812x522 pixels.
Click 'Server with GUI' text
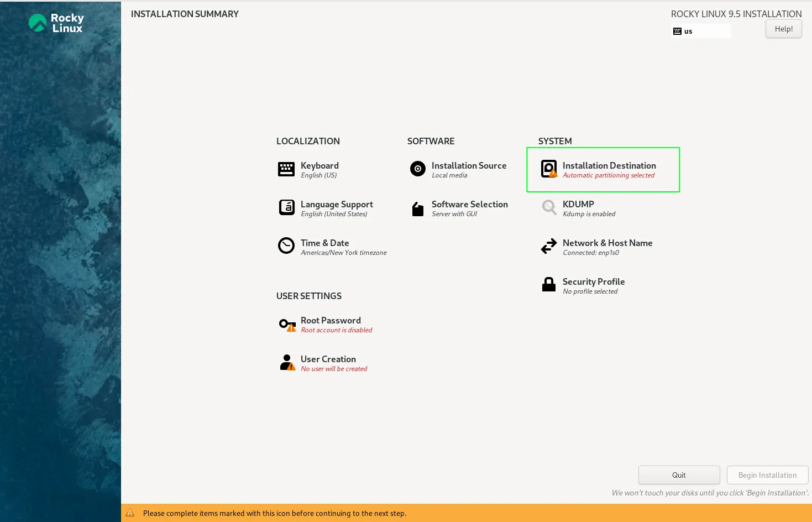click(454, 214)
